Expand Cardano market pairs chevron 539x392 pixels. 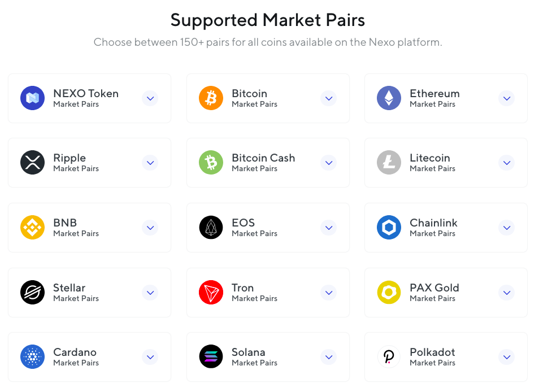pyautogui.click(x=150, y=357)
